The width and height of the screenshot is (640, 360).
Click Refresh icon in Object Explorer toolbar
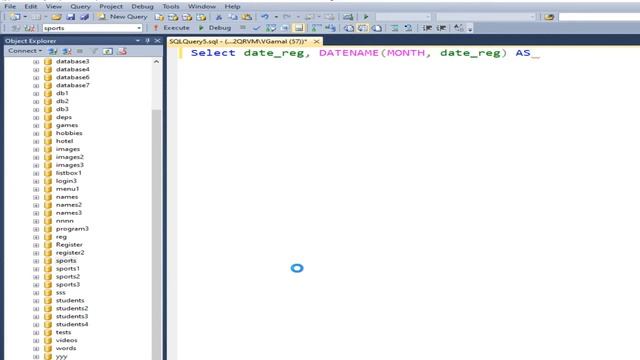coord(108,51)
